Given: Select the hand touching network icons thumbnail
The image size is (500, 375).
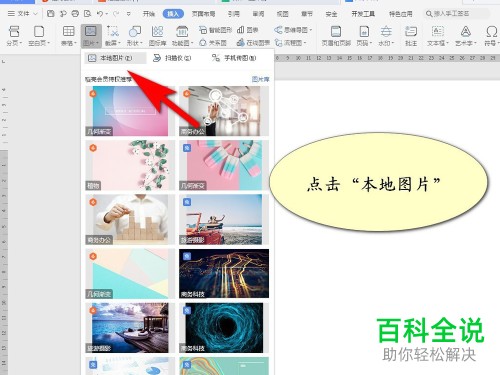Looking at the screenshot, I should [x=224, y=111].
